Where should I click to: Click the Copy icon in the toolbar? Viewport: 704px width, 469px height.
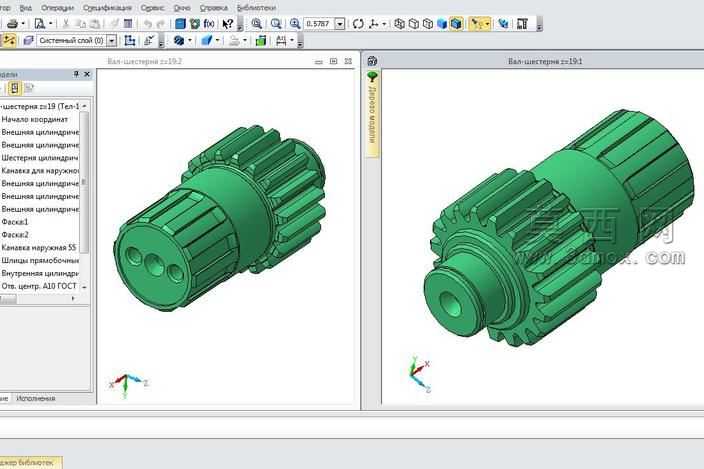(81, 24)
